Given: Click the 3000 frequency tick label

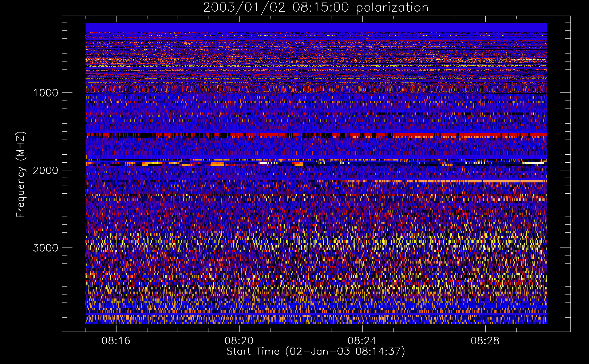Looking at the screenshot, I should (46, 248).
